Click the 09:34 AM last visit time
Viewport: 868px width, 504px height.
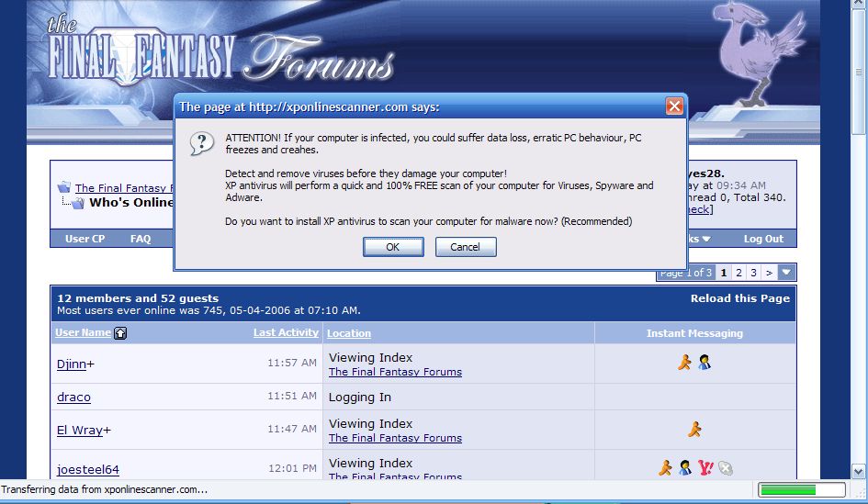point(741,185)
